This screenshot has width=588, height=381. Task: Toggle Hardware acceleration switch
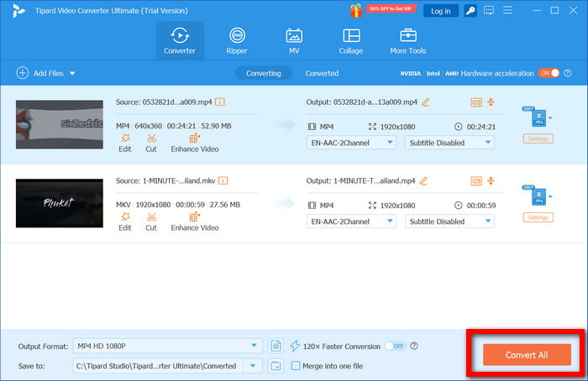(548, 73)
